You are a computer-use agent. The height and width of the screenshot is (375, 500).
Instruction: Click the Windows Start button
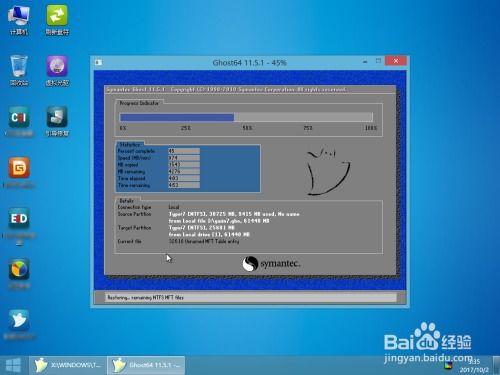13,365
